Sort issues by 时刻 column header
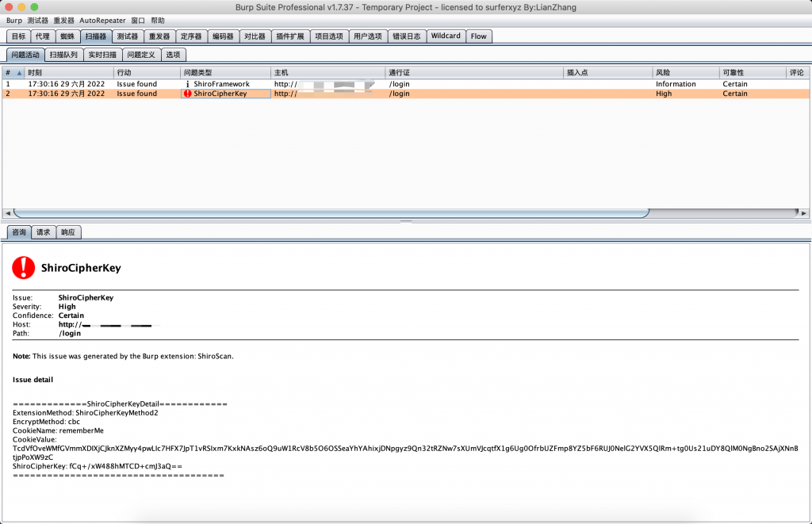The width and height of the screenshot is (812, 524). (70, 73)
